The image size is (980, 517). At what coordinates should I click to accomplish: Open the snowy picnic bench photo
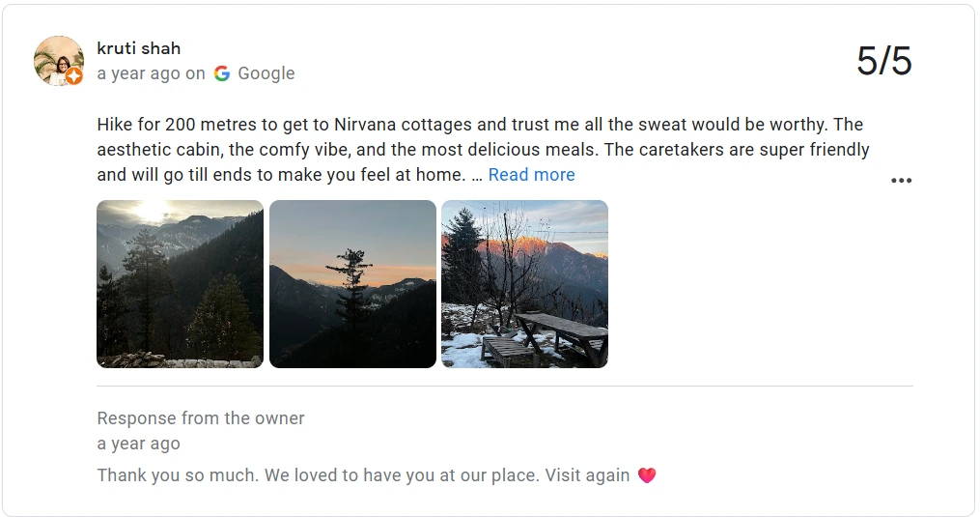[524, 284]
